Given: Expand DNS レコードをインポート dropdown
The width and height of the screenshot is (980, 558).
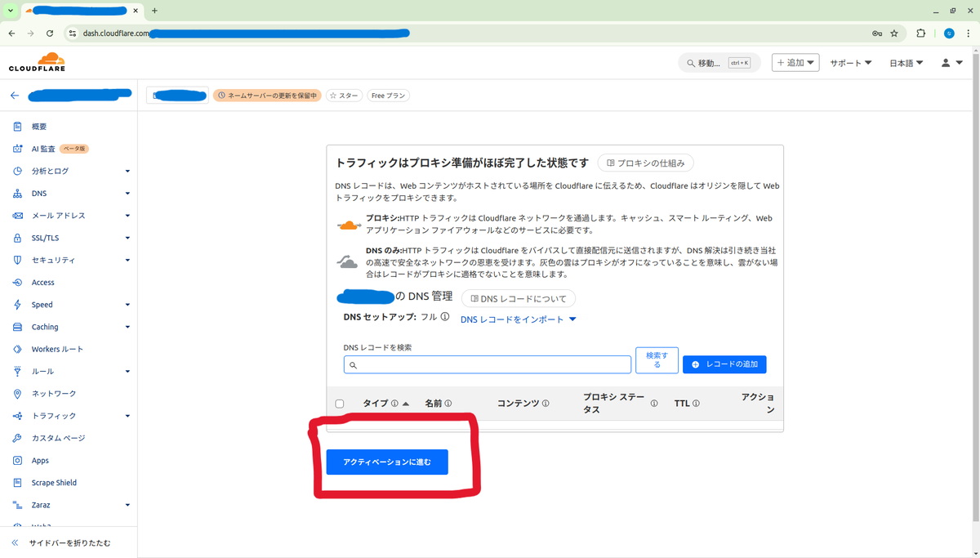Looking at the screenshot, I should pos(519,319).
